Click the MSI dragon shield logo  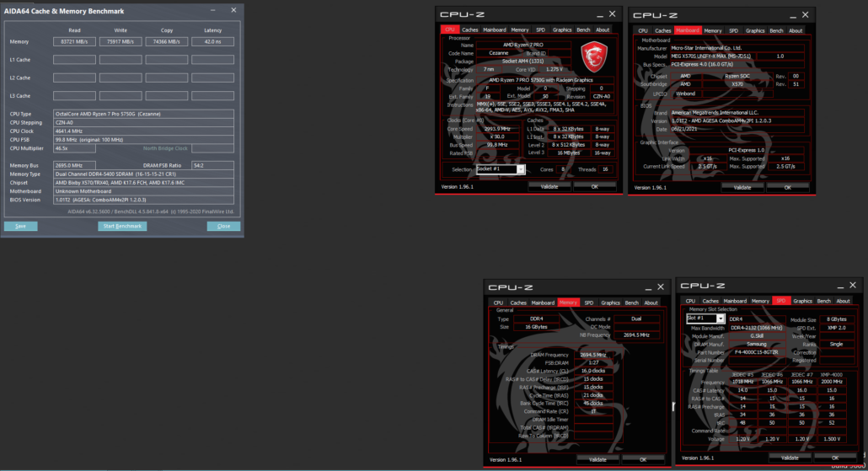tap(594, 56)
